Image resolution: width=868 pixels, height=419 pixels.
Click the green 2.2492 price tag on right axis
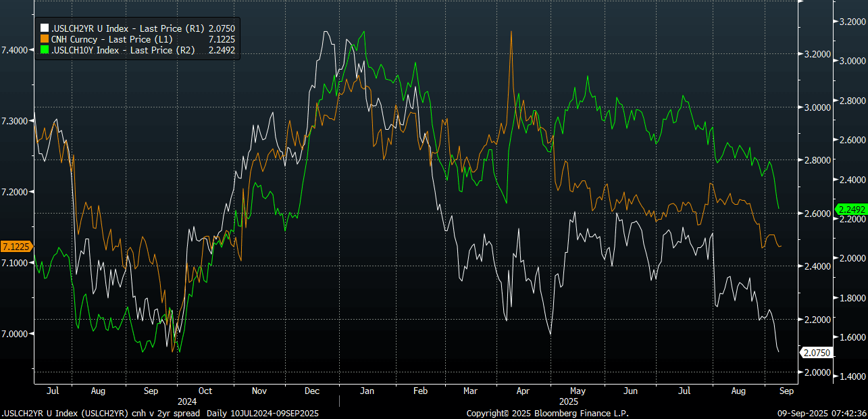point(851,209)
